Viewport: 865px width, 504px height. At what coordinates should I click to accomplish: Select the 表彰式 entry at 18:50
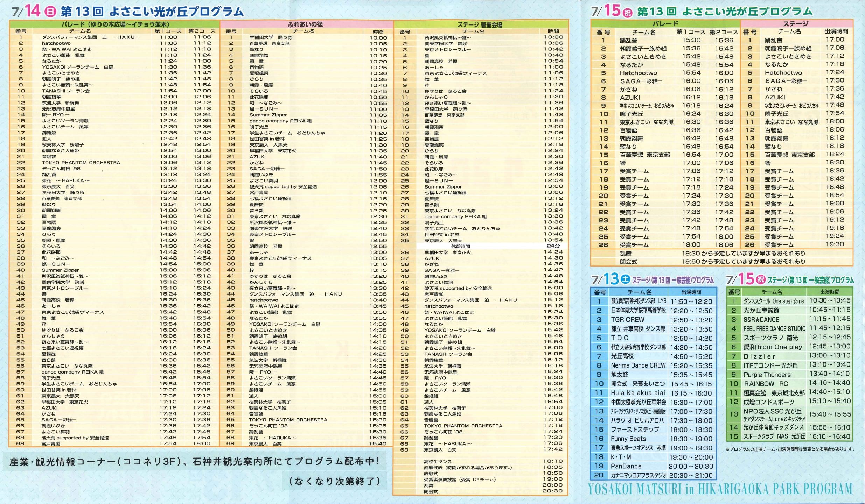(x=431, y=474)
